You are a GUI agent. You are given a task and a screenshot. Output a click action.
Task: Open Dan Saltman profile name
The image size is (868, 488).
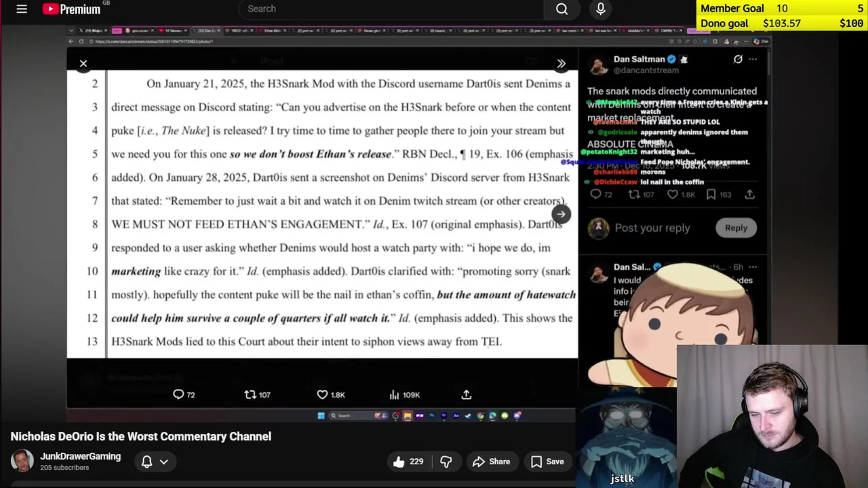click(639, 59)
